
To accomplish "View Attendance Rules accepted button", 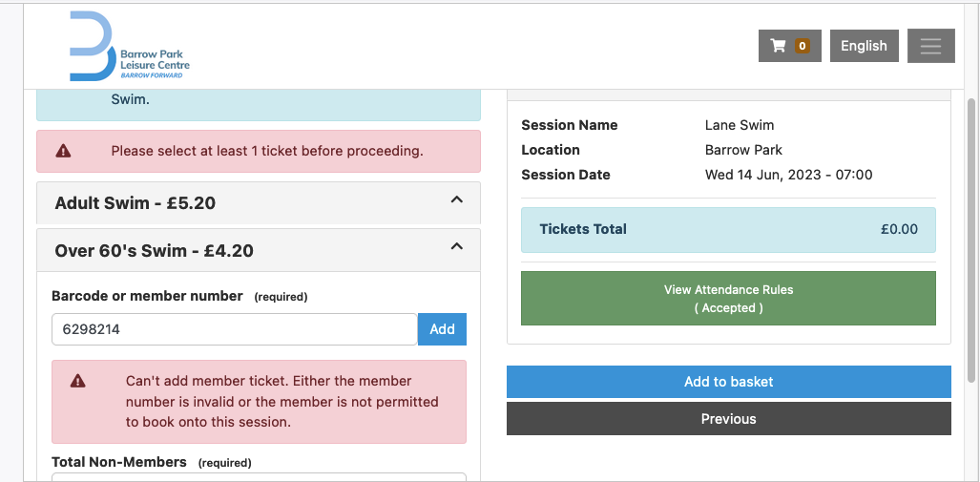I will point(728,298).
